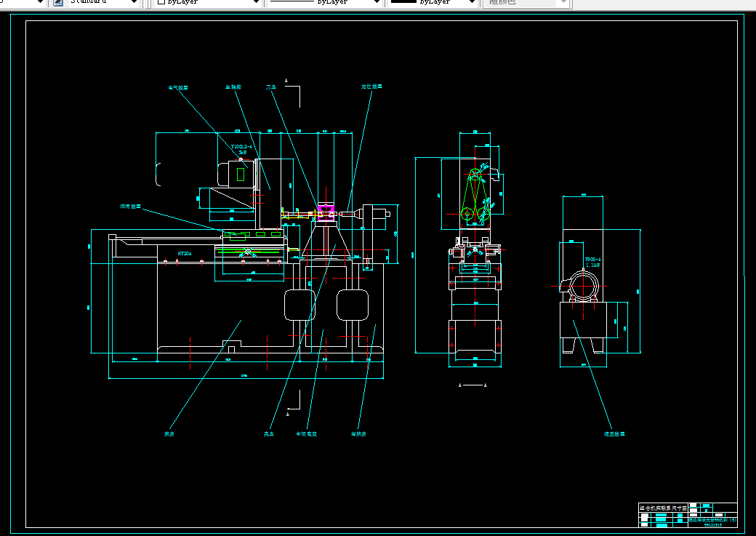The image size is (756, 536).
Task: Select the 组合机床联系尺寸图 title block text
Action: [664, 508]
